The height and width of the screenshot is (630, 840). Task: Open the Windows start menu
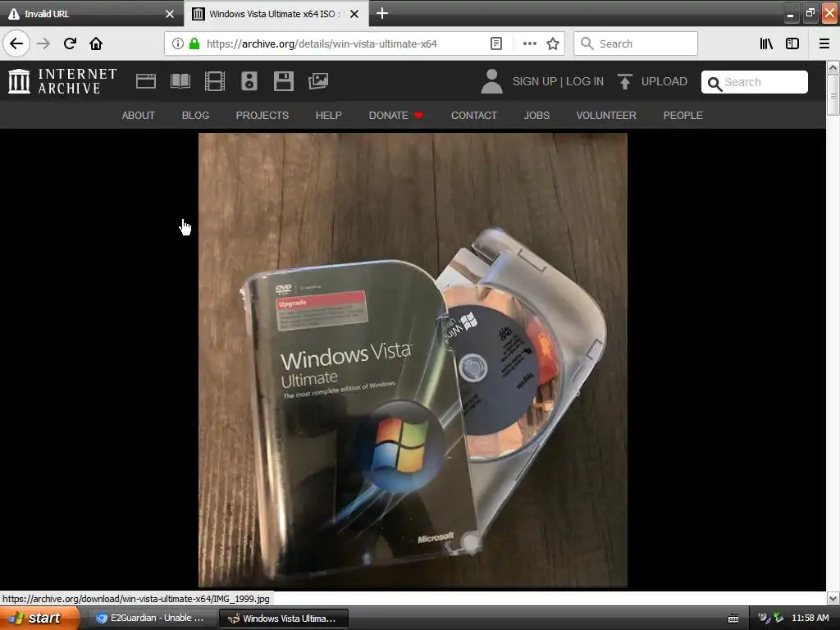(x=39, y=618)
